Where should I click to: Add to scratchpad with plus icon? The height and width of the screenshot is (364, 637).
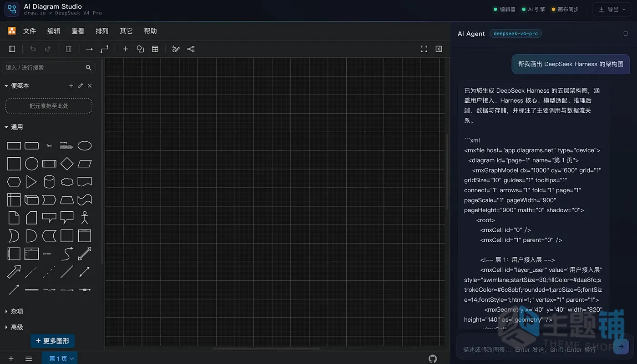click(x=71, y=86)
